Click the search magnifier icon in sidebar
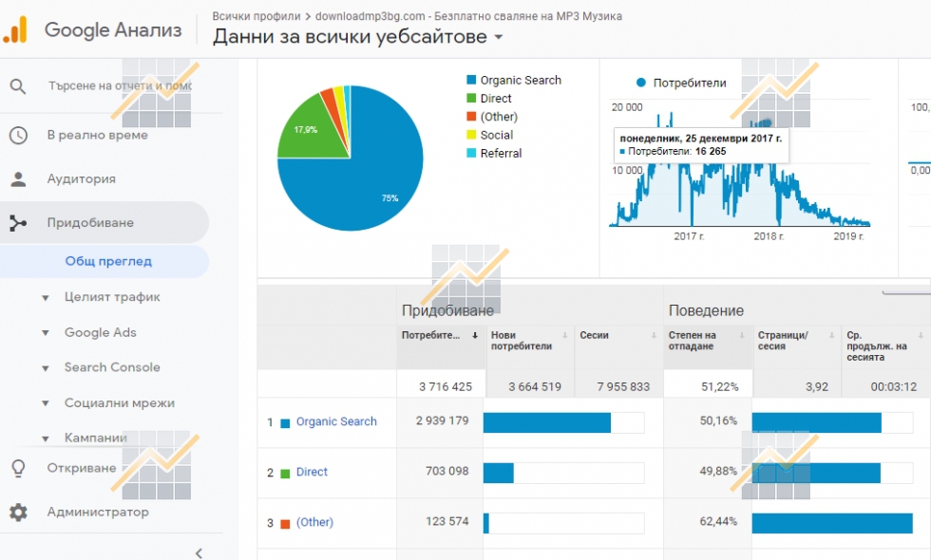 [x=18, y=86]
